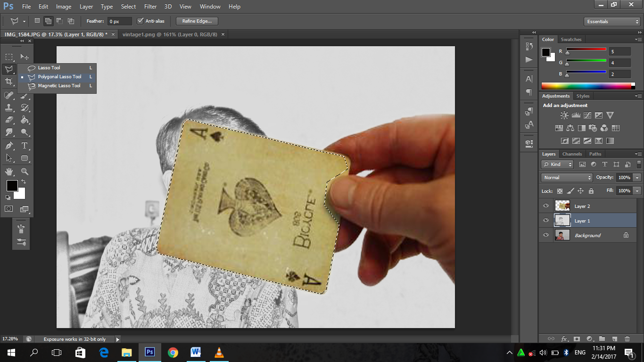Toggle layer filtering switch on or off
The height and width of the screenshot is (362, 644).
639,165
